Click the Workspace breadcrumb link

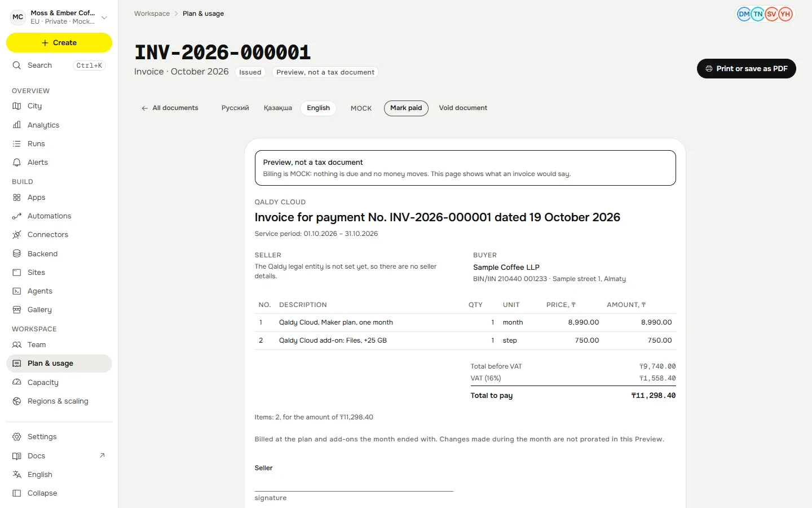point(152,14)
